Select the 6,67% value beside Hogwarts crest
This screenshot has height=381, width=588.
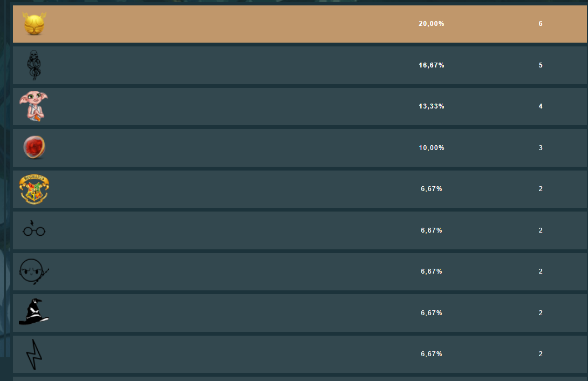[431, 189]
